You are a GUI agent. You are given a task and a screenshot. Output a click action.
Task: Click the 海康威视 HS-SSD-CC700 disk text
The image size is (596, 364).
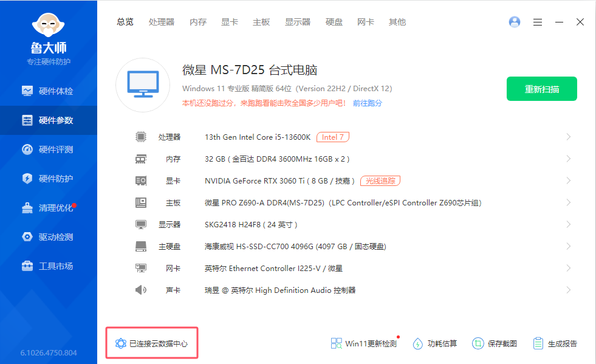coord(295,247)
